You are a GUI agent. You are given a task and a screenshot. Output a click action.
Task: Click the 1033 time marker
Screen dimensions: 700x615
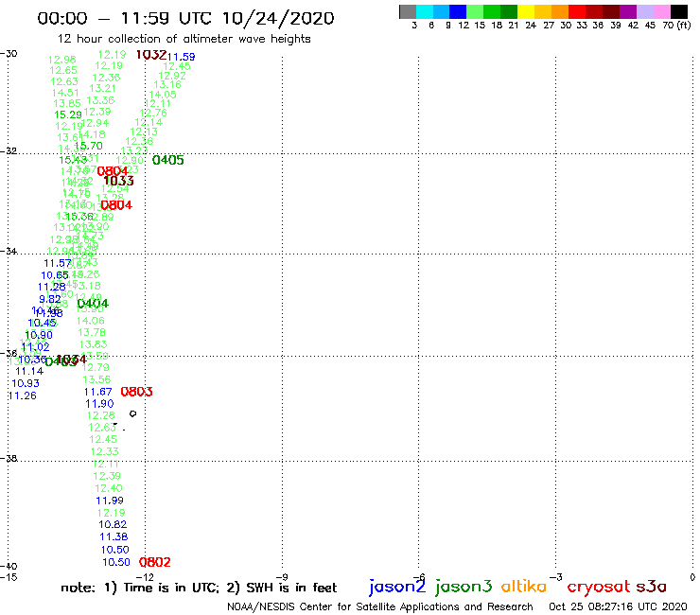tap(118, 181)
